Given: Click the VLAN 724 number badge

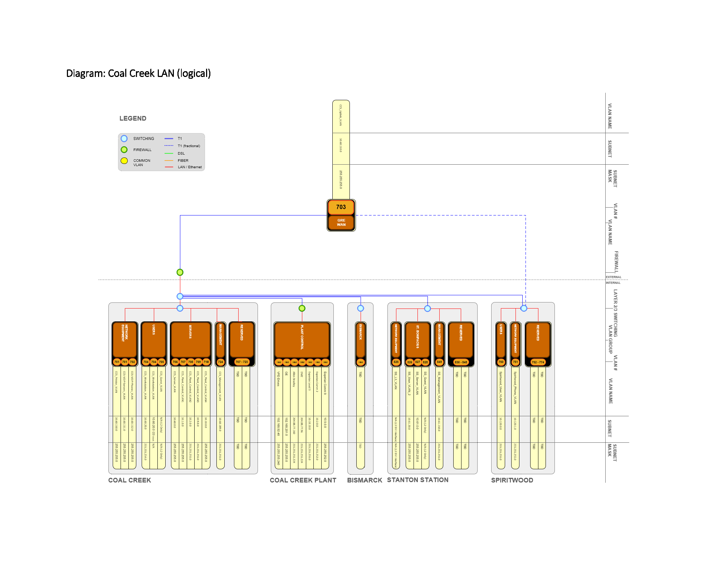Looking at the screenshot, I should (220, 362).
